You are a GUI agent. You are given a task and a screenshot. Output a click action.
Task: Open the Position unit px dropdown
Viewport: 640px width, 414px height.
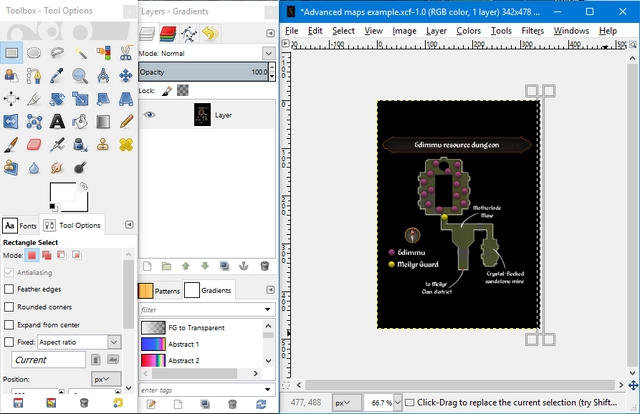106,379
